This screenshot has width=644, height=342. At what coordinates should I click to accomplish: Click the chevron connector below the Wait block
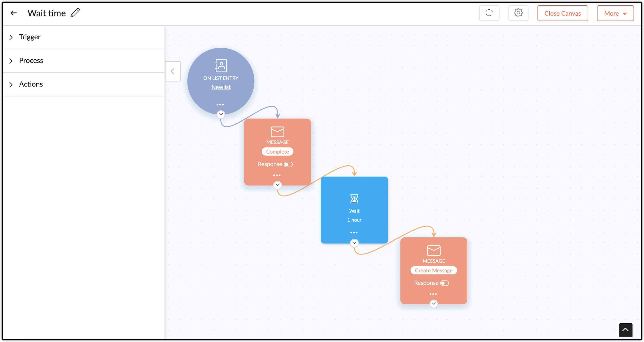pos(354,243)
